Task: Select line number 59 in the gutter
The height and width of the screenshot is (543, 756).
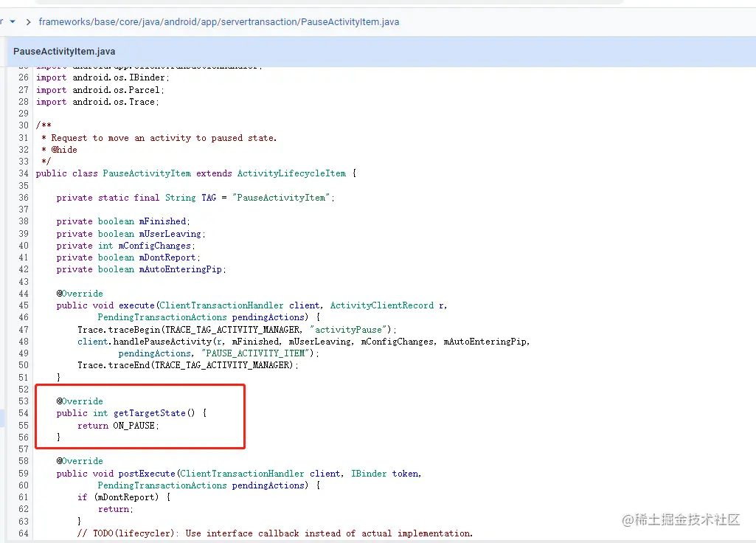Action: 24,474
